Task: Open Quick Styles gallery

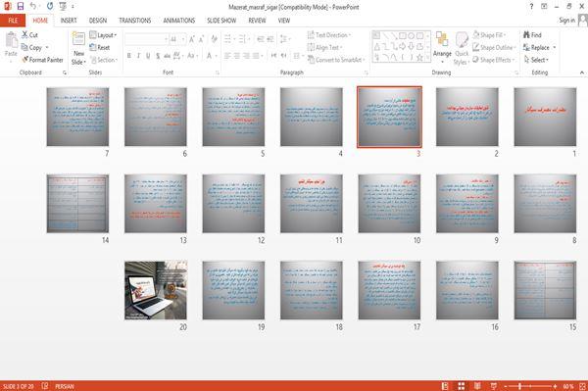Action: point(462,49)
